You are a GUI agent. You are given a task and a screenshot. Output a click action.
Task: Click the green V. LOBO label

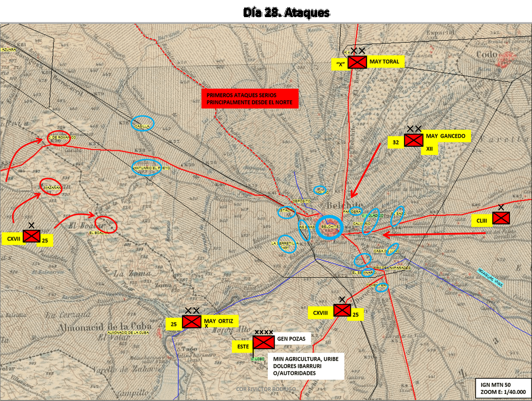coord(258,359)
